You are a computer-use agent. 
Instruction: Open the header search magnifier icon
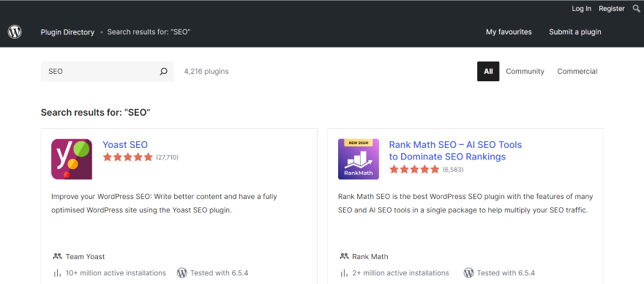pos(636,9)
